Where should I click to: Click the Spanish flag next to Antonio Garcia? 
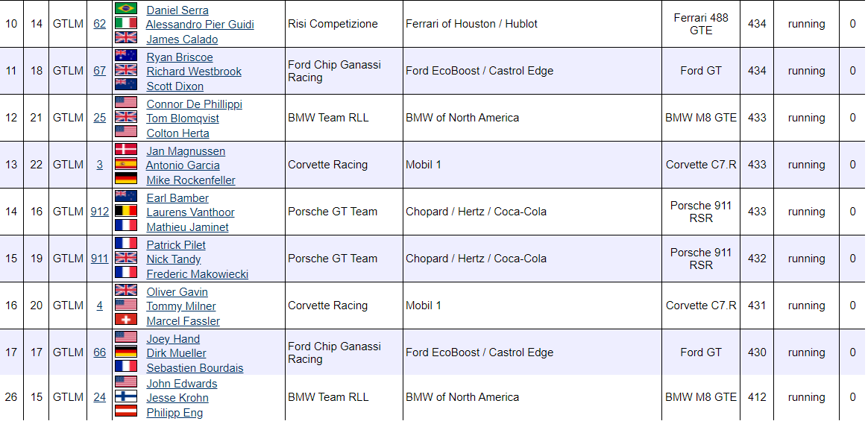(x=126, y=164)
